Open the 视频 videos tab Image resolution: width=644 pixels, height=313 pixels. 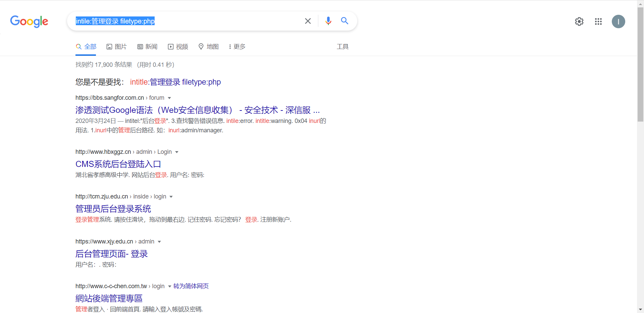[x=178, y=47]
